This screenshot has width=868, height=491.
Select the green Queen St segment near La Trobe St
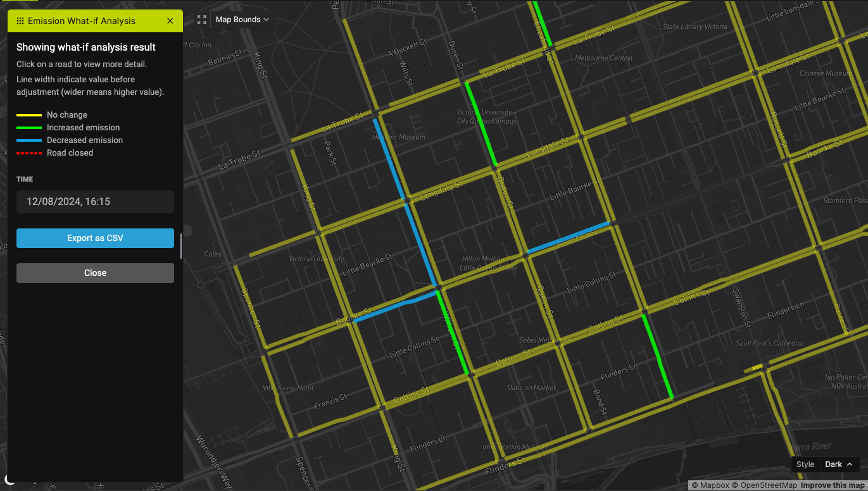point(481,123)
